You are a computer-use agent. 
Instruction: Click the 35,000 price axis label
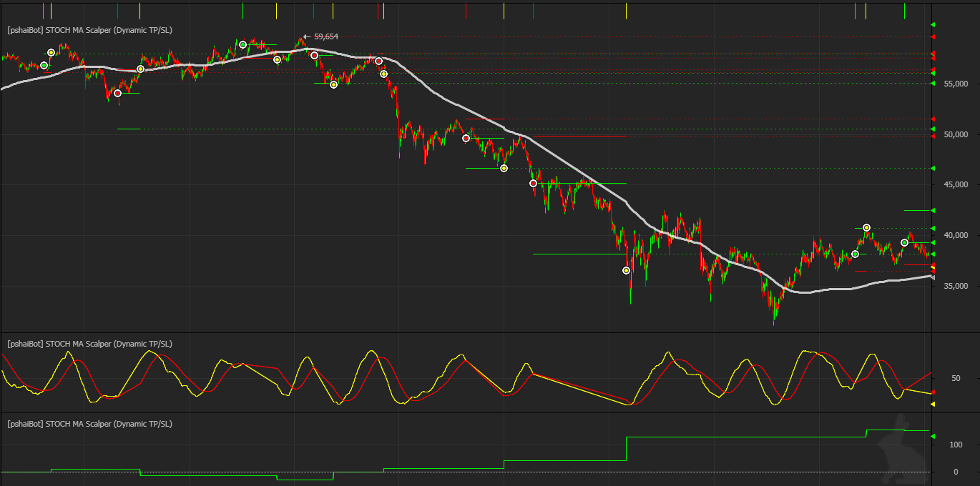pos(956,286)
